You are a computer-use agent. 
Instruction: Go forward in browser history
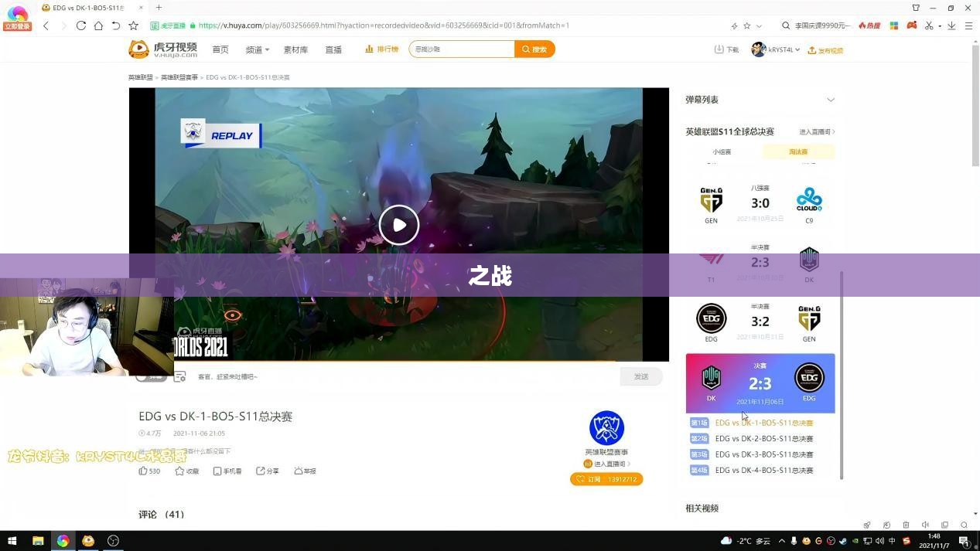[x=63, y=26]
